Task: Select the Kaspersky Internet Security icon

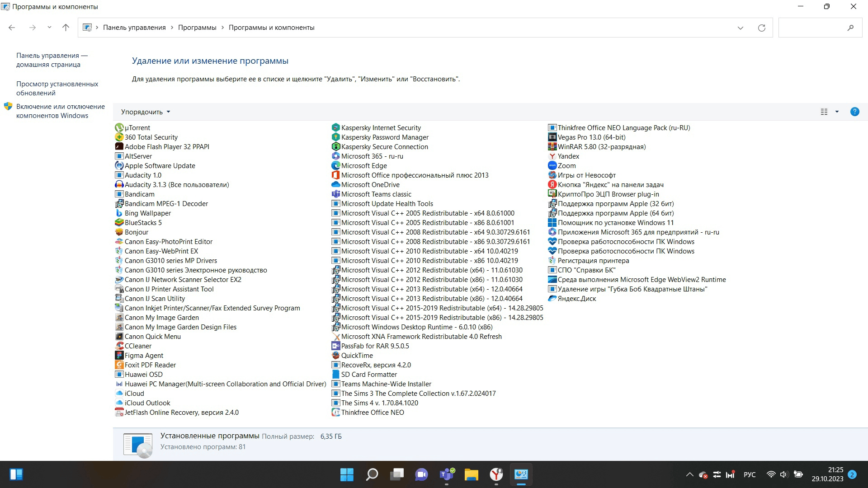Action: click(x=336, y=128)
